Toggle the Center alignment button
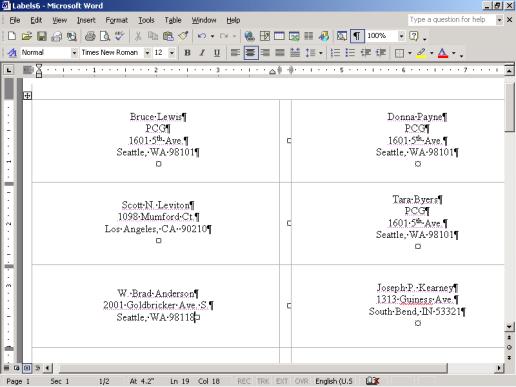The width and height of the screenshot is (516, 387). [251, 53]
